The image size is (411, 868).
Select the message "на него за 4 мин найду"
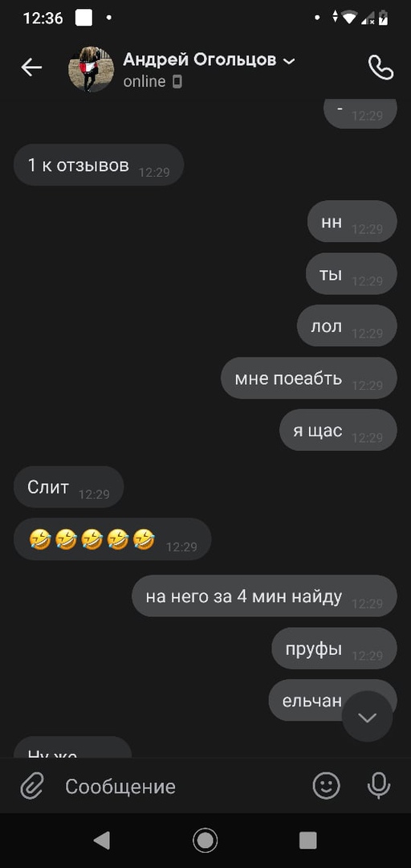point(264,596)
